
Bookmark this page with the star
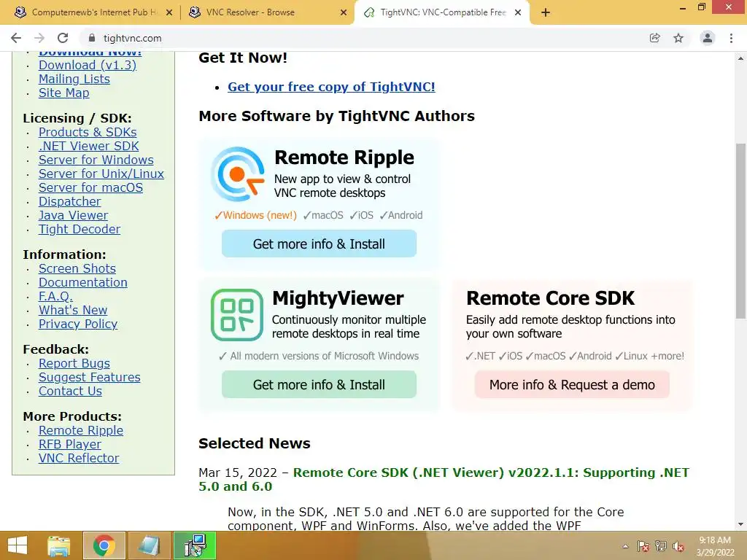point(678,38)
